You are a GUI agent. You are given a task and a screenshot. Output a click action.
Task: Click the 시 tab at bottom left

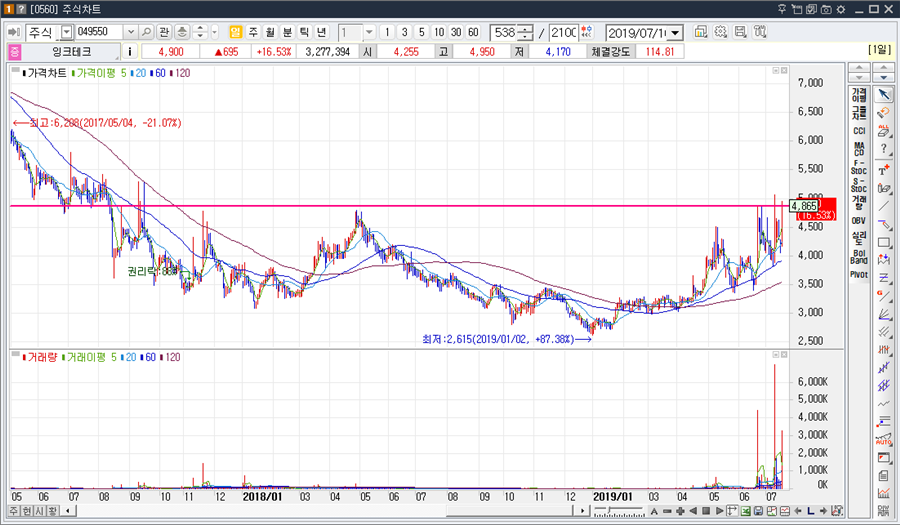click(39, 510)
